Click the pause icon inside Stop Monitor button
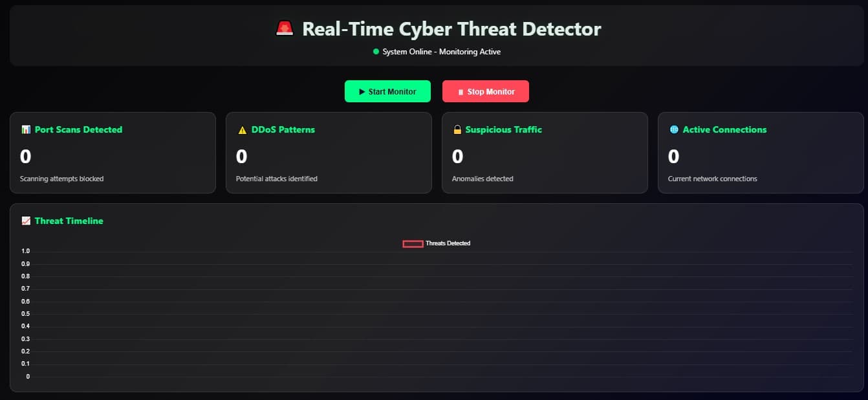 461,91
